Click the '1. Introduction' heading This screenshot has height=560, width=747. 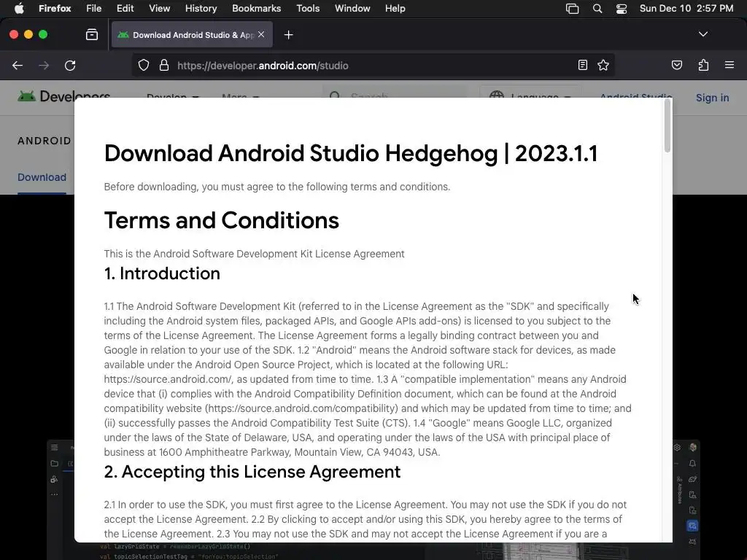point(162,273)
